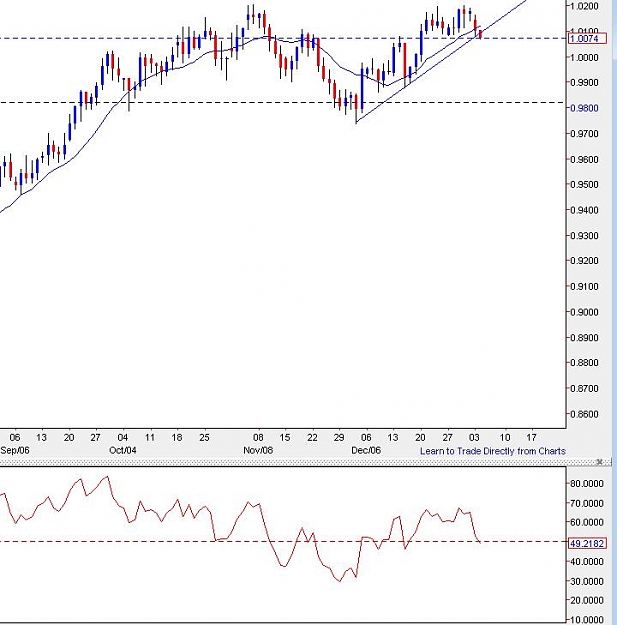Click the 30.0000 RSI scale label
The height and width of the screenshot is (625, 617).
[x=587, y=582]
